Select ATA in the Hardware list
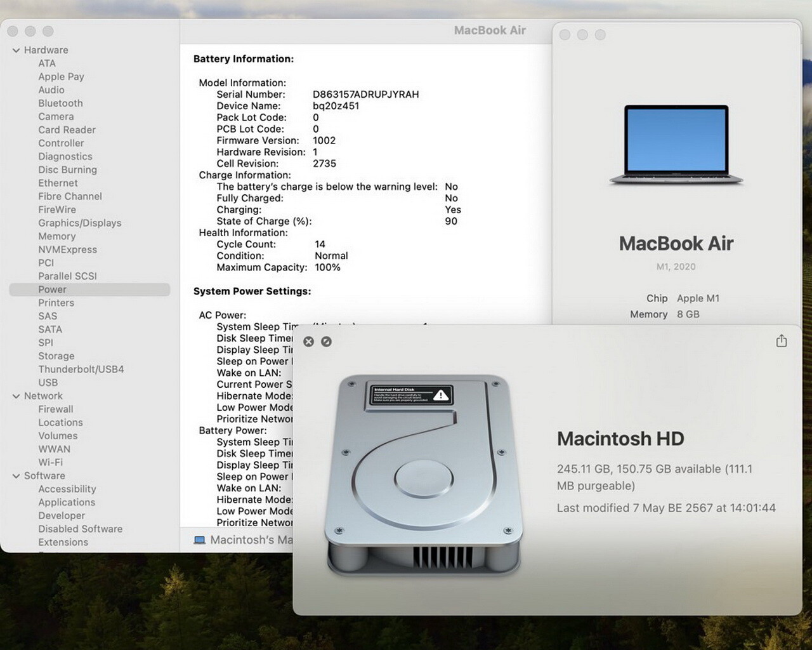Screen dimensions: 812x650 pos(47,63)
